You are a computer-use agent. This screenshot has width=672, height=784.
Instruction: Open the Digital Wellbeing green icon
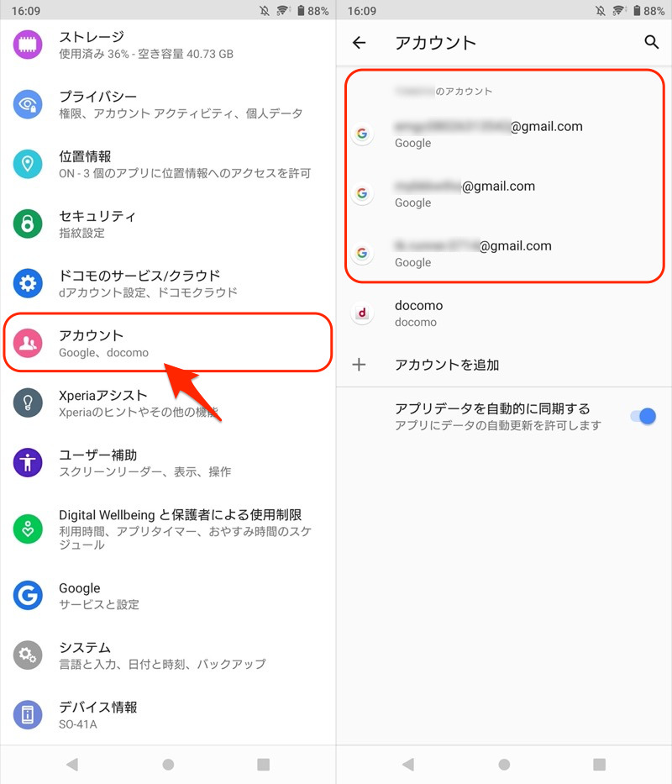[x=28, y=529]
